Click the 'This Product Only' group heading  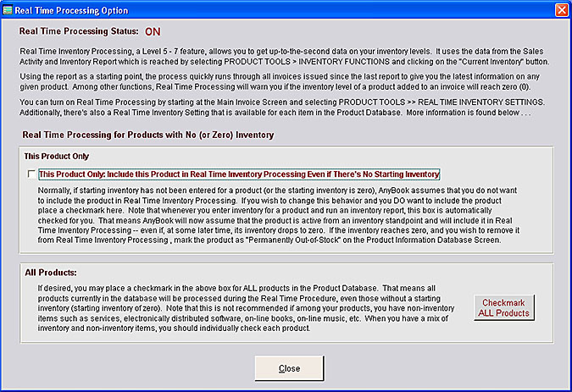[x=58, y=157]
